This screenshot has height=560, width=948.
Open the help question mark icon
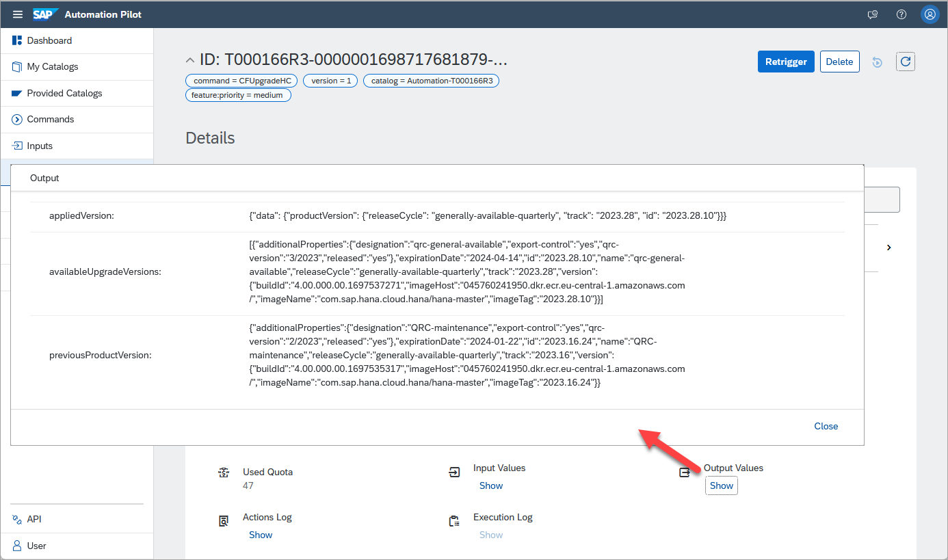(901, 14)
